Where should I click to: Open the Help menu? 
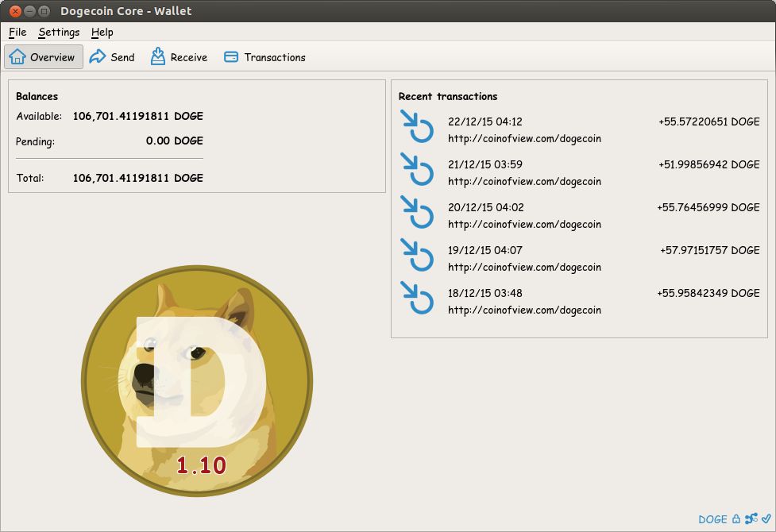(102, 33)
